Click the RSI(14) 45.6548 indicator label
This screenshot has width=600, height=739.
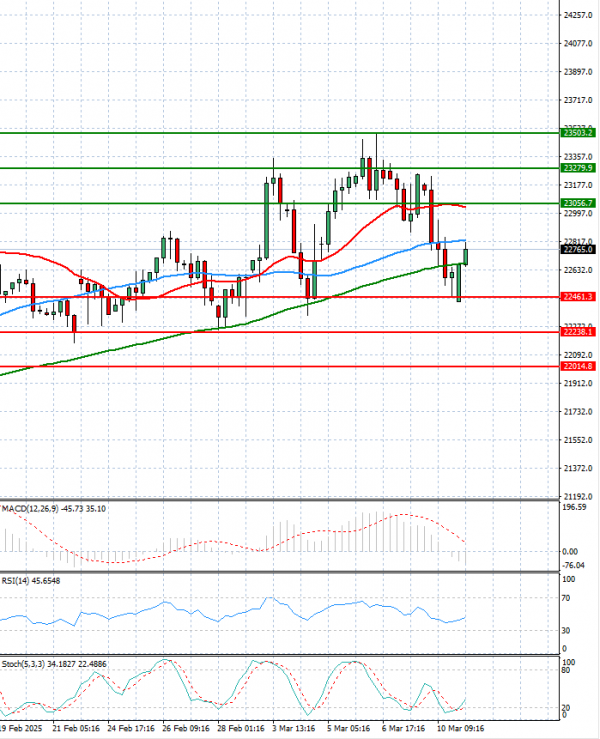[x=31, y=581]
